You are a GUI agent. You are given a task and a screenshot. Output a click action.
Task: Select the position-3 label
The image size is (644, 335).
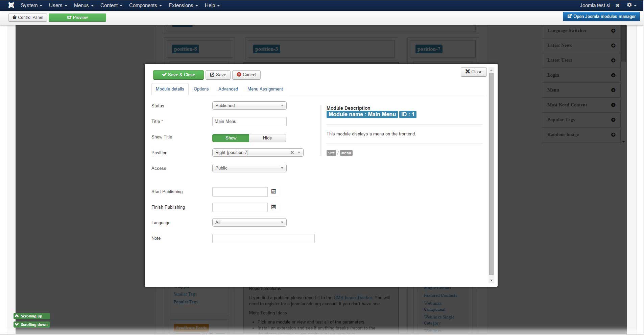[x=267, y=49]
